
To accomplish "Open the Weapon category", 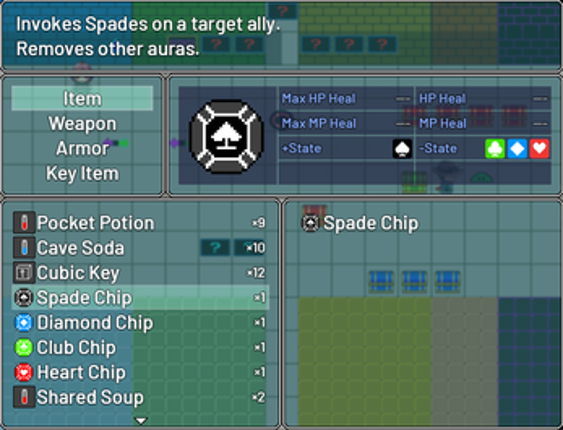I will (82, 124).
